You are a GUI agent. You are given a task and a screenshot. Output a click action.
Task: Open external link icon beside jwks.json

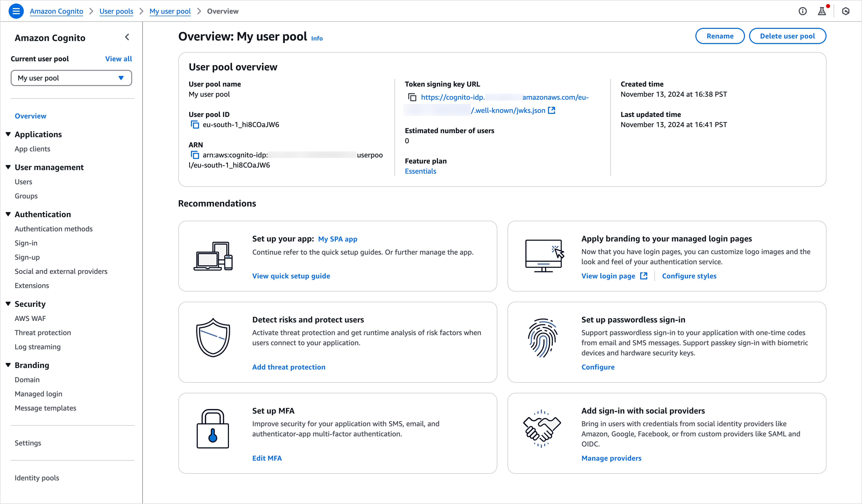[551, 111]
